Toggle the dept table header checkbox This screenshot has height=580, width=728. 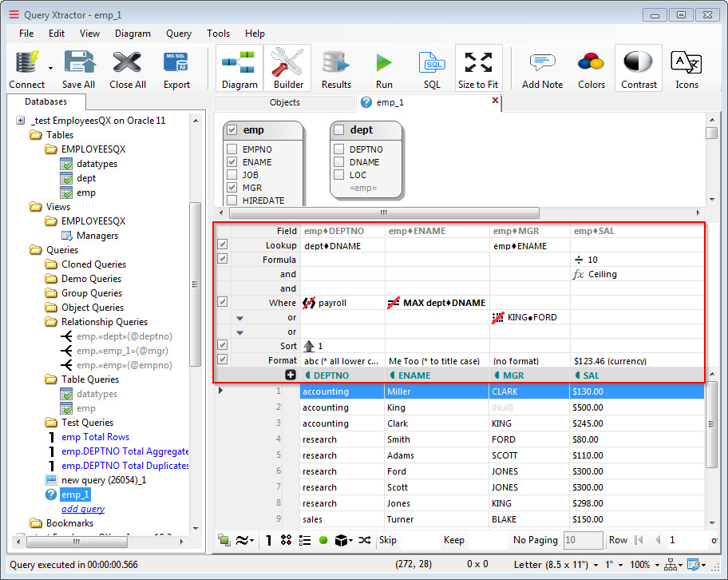tap(339, 129)
